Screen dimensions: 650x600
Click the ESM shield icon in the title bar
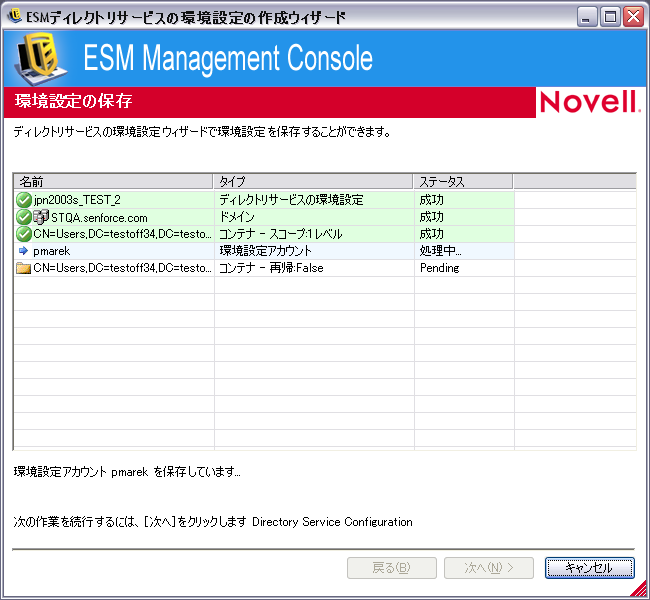click(15, 16)
